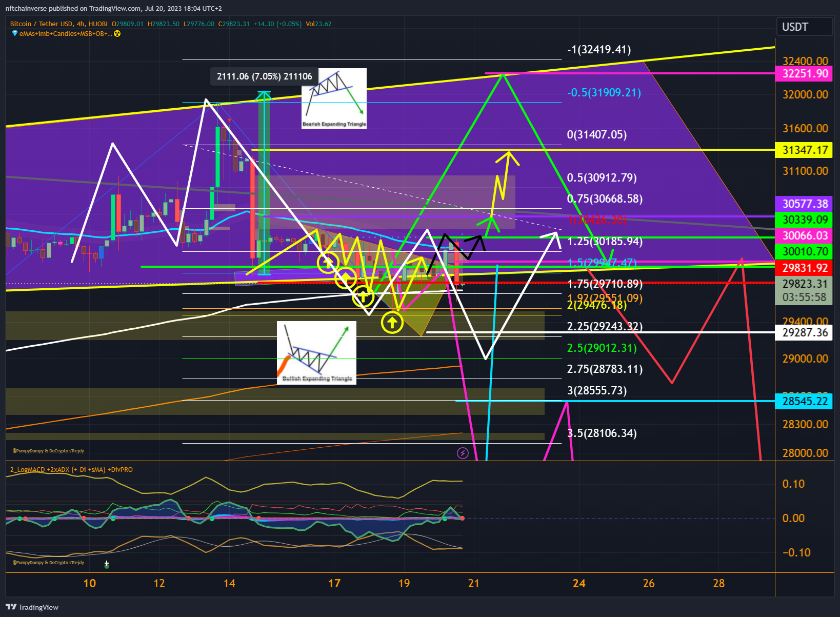Screen dimensions: 840x617
Task: Click date 12 on the time axis
Action: click(159, 583)
